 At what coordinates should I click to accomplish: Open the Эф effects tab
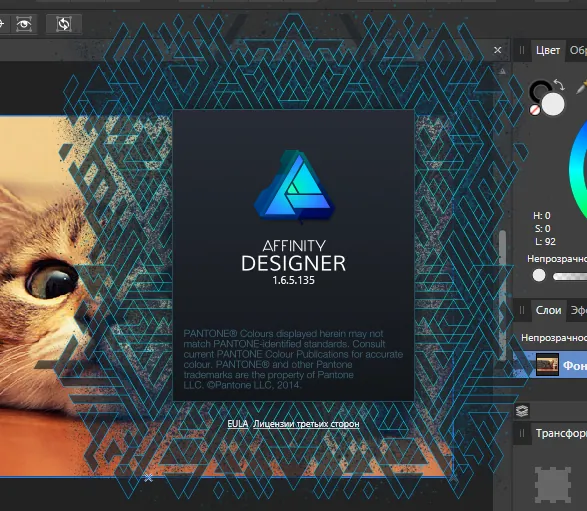coord(578,310)
